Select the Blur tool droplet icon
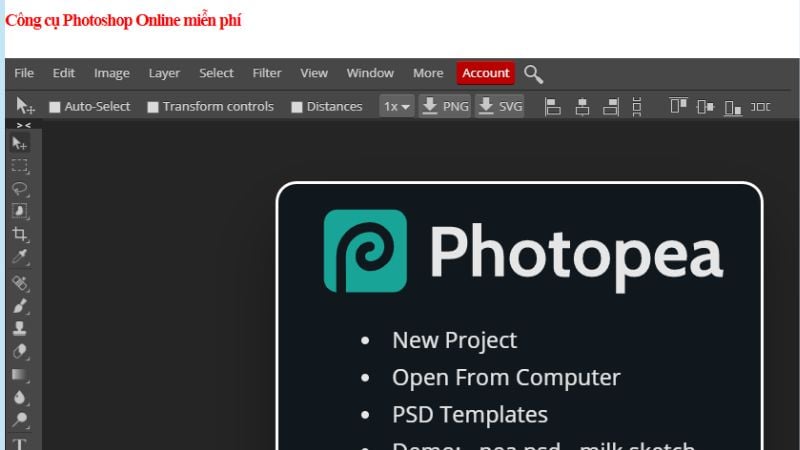 point(19,397)
